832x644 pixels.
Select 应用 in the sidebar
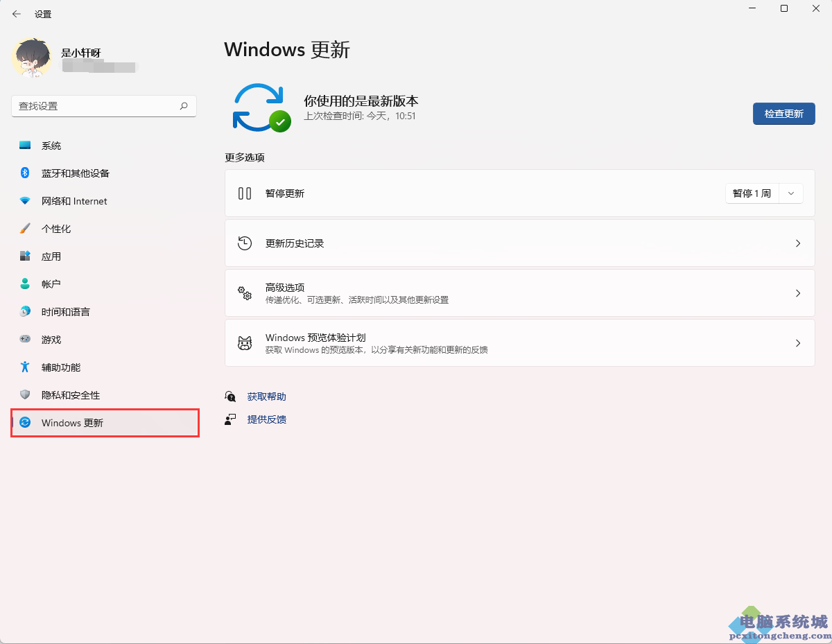tap(104, 256)
